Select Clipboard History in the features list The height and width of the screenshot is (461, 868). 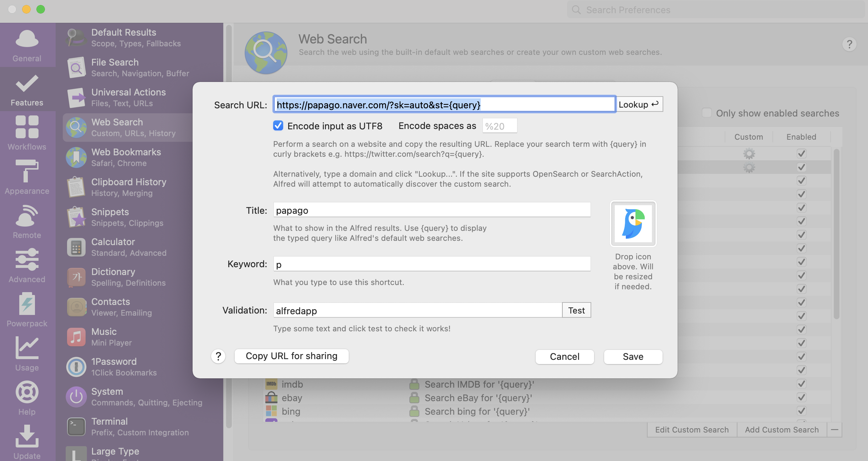coord(128,187)
